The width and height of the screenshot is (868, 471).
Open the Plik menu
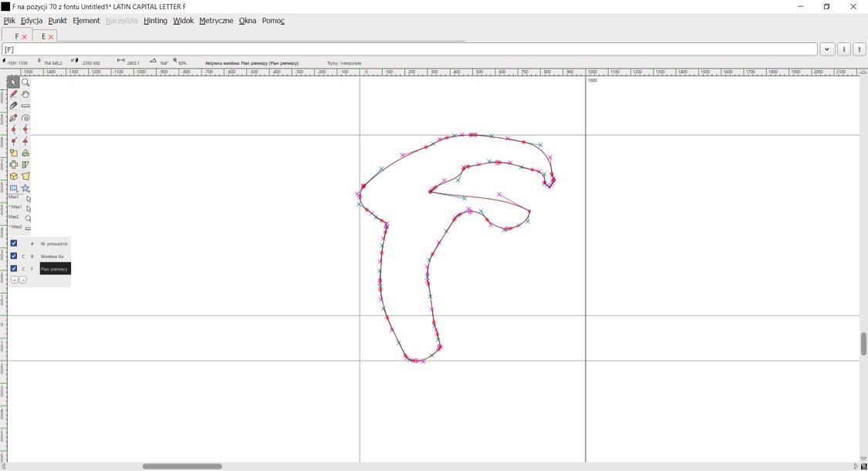pyautogui.click(x=9, y=21)
